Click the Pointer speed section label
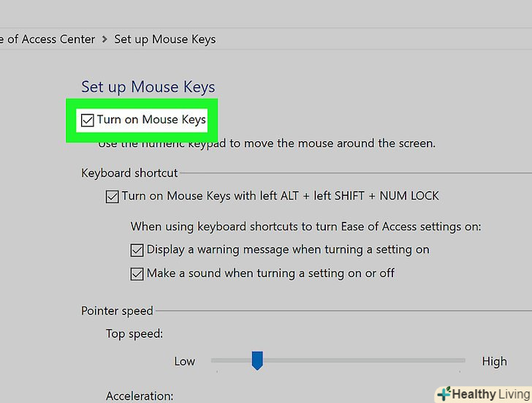The width and height of the screenshot is (532, 403). coord(117,311)
